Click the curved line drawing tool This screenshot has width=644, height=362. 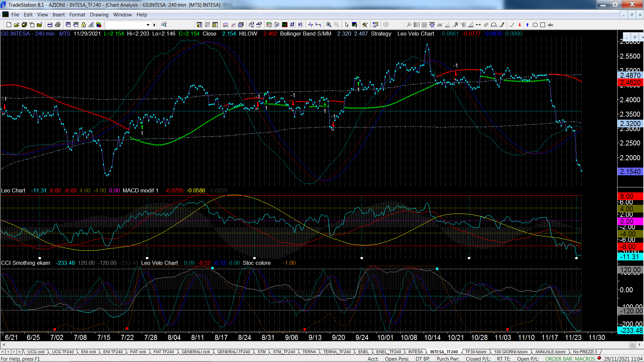click(512, 25)
